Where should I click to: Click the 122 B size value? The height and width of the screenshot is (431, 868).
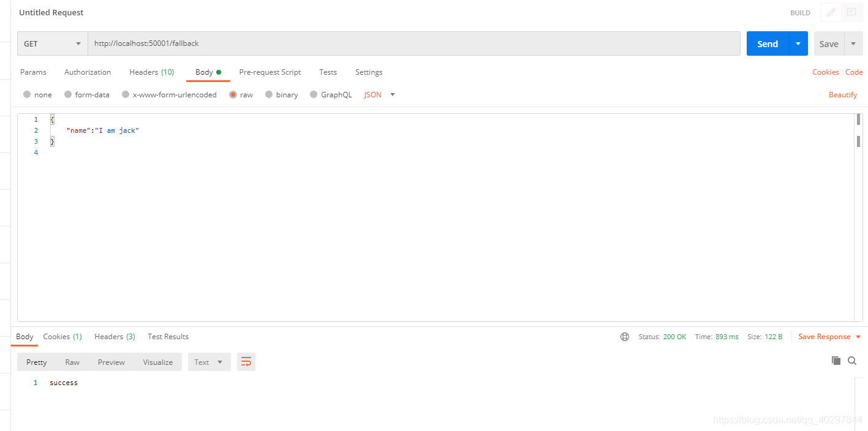click(773, 337)
